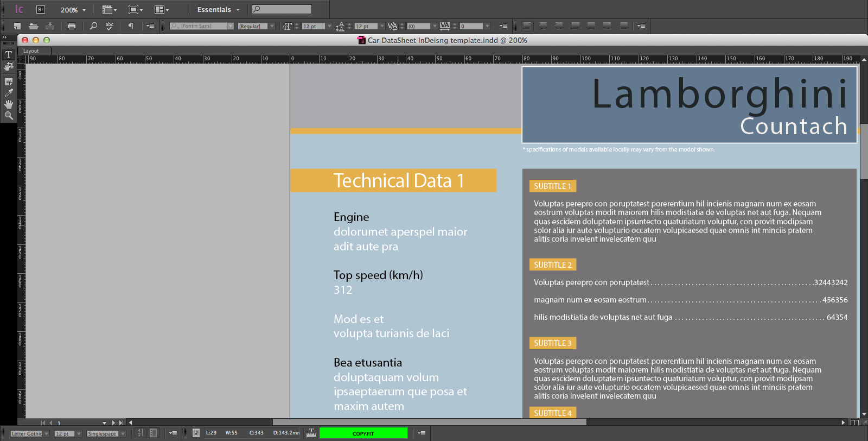868x441 pixels.
Task: Open the Essentials workspace switcher
Action: click(218, 10)
